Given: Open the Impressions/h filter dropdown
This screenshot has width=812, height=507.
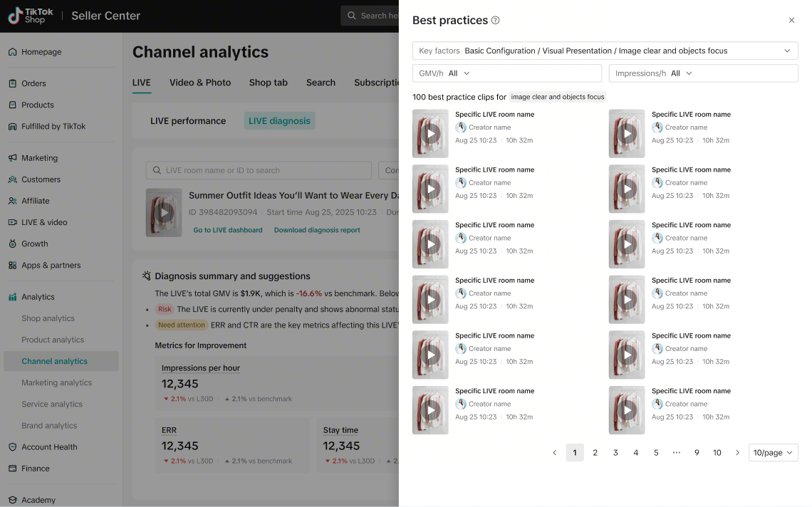Looking at the screenshot, I should (703, 73).
